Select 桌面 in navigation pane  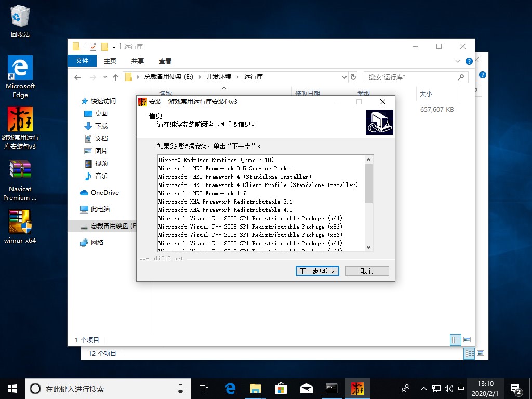(96, 113)
